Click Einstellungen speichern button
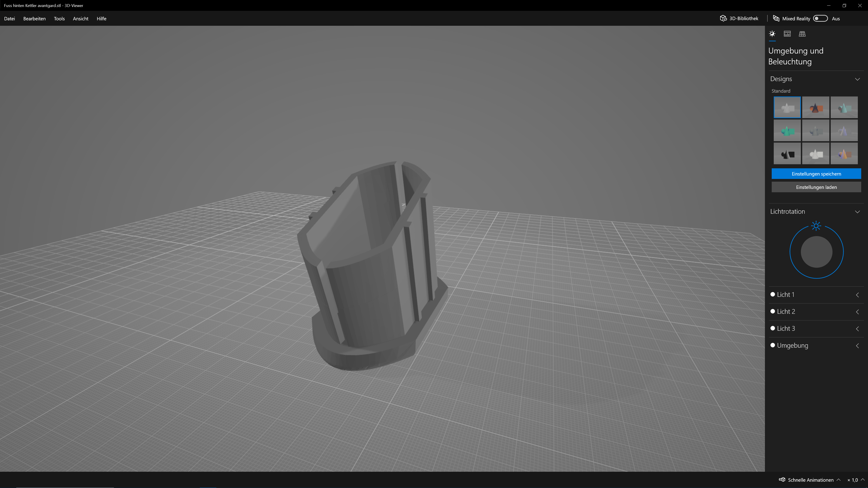The width and height of the screenshot is (868, 488). coord(816,174)
